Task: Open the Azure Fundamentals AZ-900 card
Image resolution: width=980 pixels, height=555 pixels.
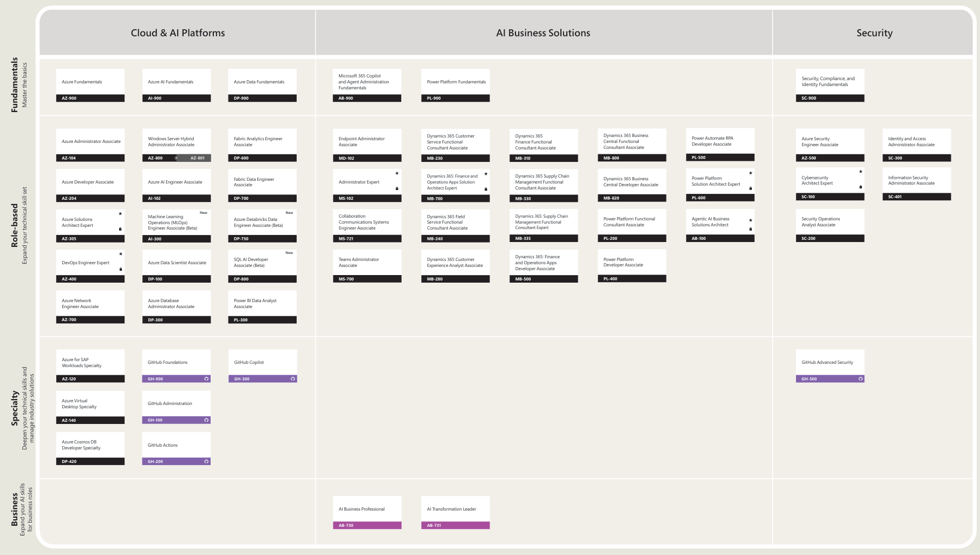Action: click(90, 85)
